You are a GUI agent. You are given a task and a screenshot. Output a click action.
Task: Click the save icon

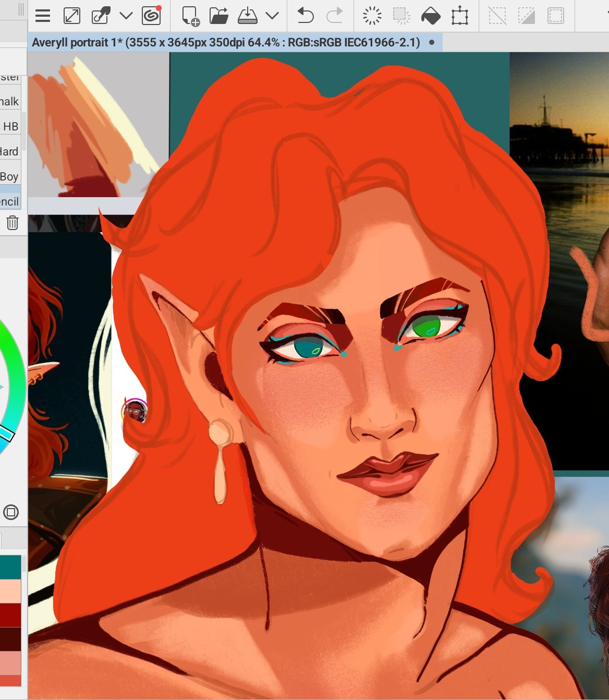pos(247,16)
